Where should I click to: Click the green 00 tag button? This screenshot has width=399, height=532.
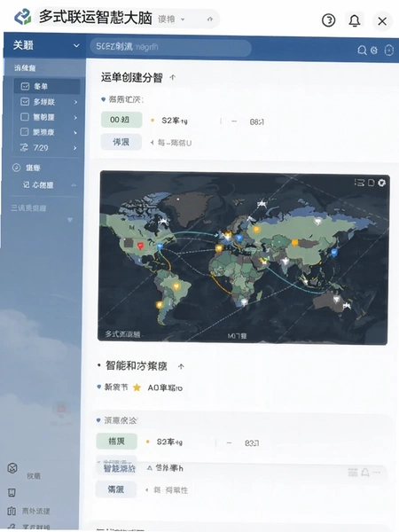[121, 120]
